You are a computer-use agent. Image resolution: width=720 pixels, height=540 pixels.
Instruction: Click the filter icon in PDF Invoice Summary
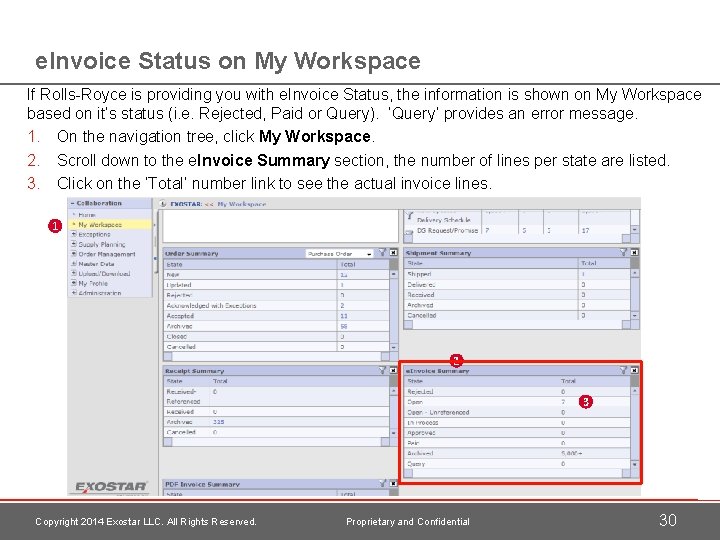point(382,483)
